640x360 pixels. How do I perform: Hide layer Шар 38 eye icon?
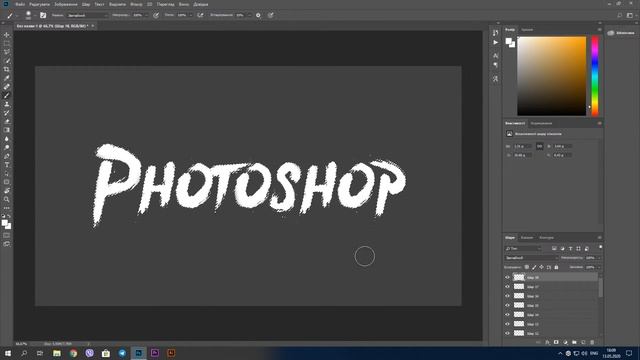pos(507,278)
